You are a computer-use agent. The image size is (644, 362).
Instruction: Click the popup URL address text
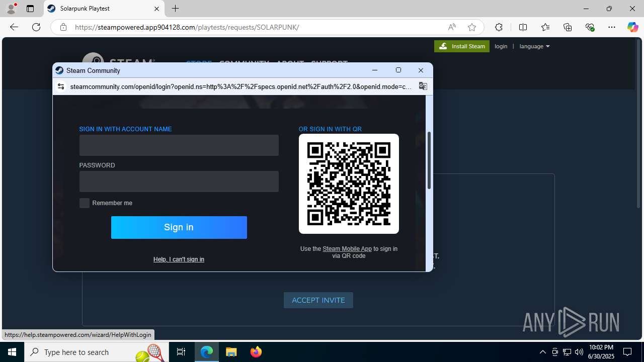point(241,86)
